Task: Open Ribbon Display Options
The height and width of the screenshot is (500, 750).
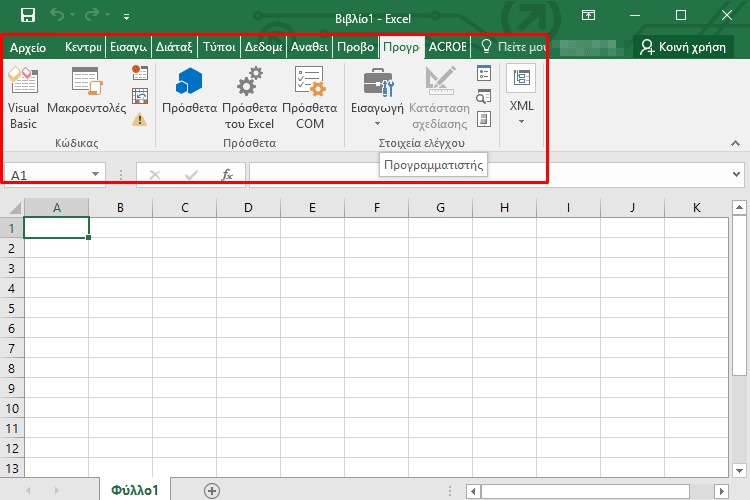Action: (x=588, y=15)
